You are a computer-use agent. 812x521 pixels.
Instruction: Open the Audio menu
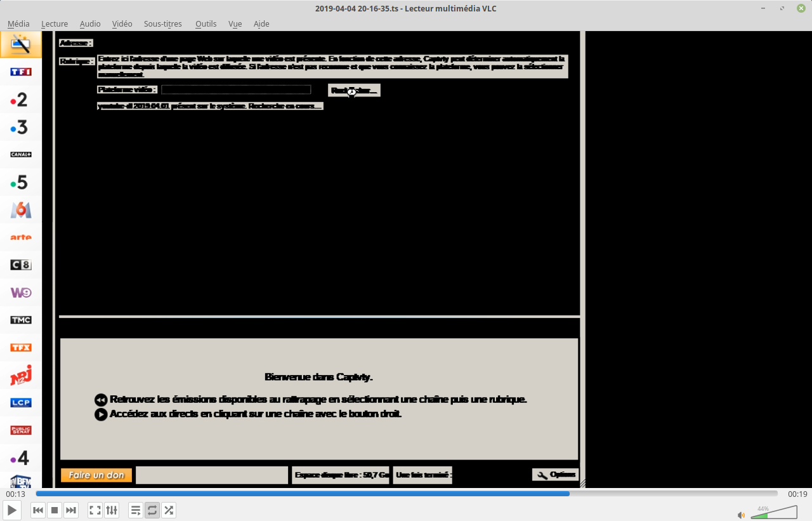point(89,23)
